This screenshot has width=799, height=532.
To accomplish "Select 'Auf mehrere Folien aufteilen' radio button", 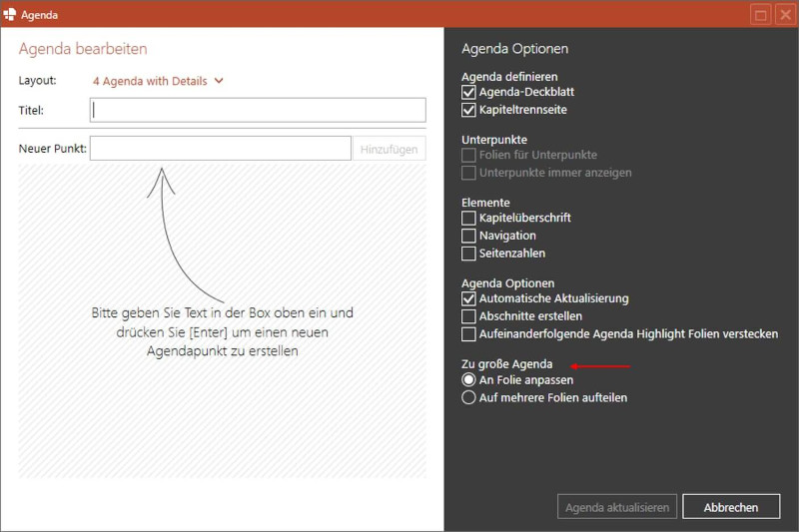I will coord(468,398).
